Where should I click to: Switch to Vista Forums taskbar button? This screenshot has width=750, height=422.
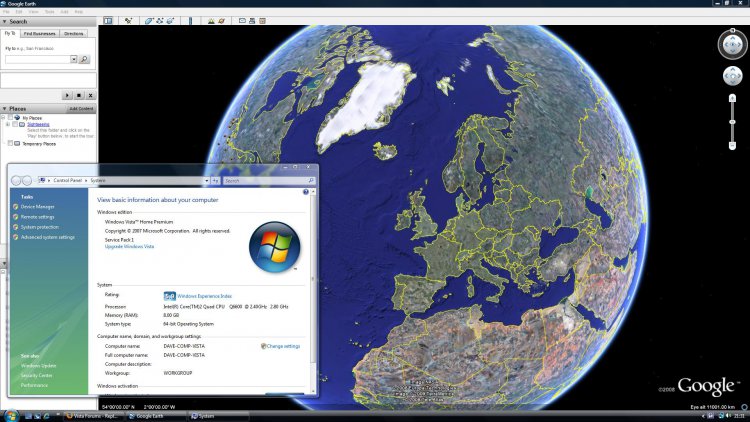click(94, 416)
